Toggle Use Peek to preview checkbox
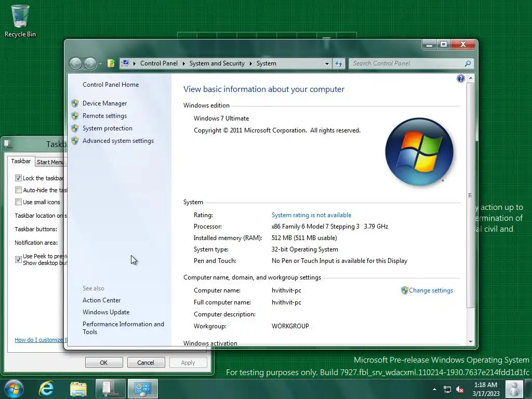 [x=18, y=260]
